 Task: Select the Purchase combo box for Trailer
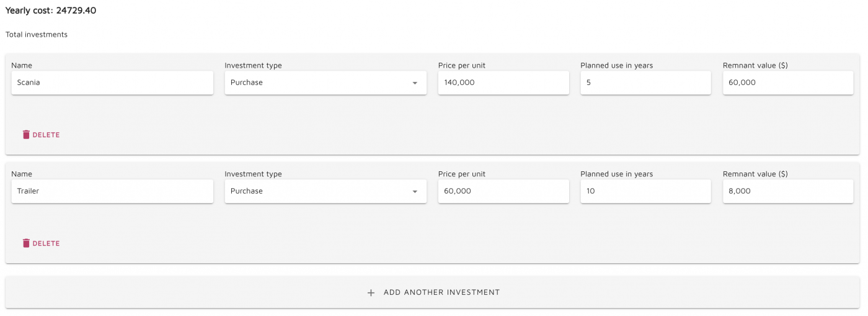[x=325, y=191]
